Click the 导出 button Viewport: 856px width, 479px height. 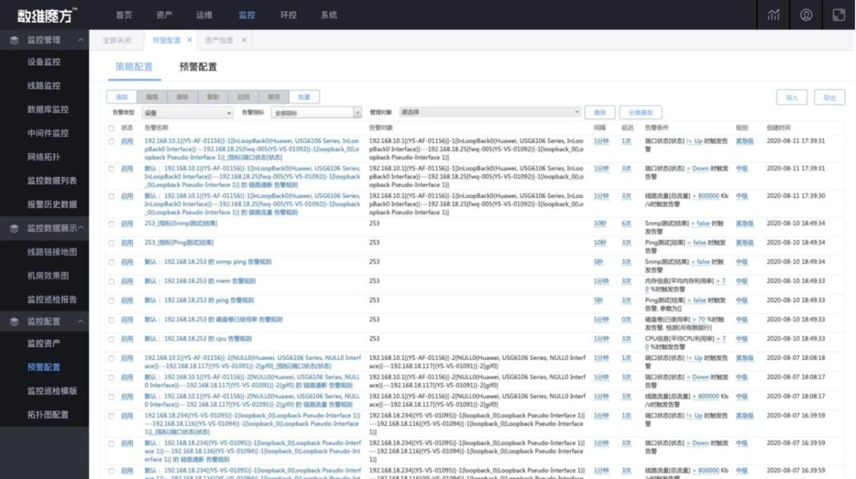[x=829, y=97]
